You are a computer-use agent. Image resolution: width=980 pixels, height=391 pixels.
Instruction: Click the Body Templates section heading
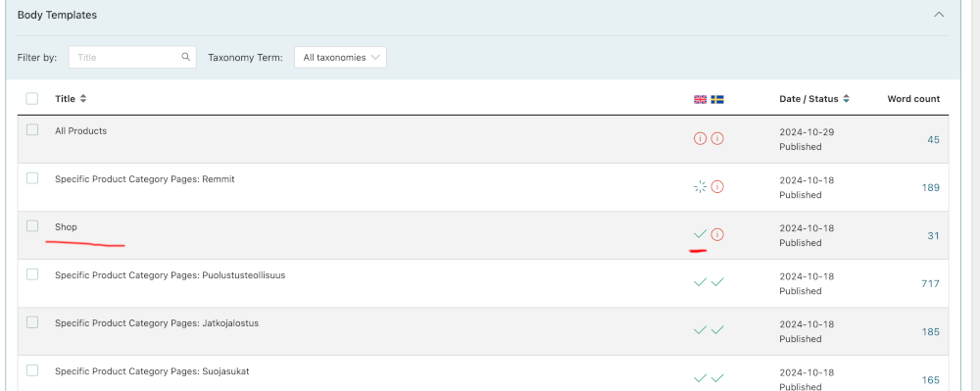tap(57, 15)
